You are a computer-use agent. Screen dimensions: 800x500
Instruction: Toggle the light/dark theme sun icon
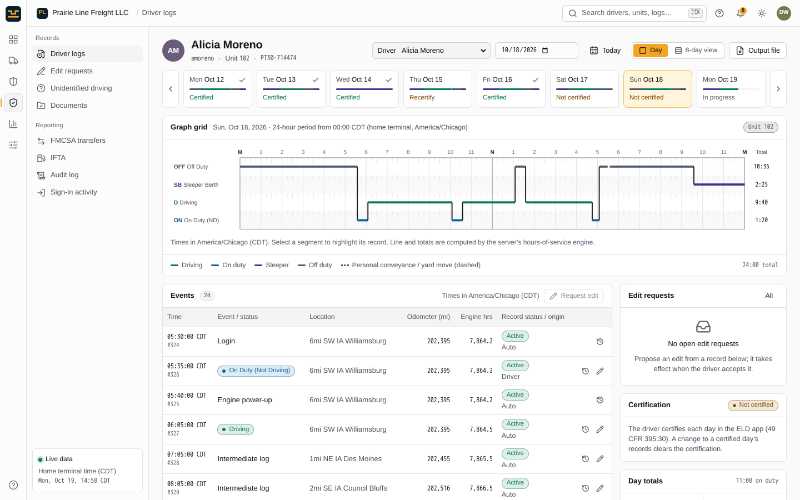[762, 13]
